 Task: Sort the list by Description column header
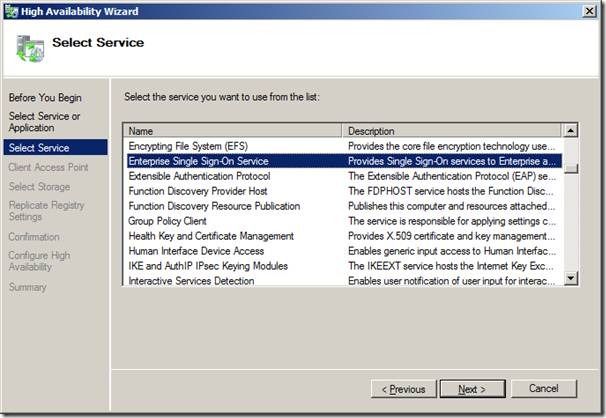point(451,131)
